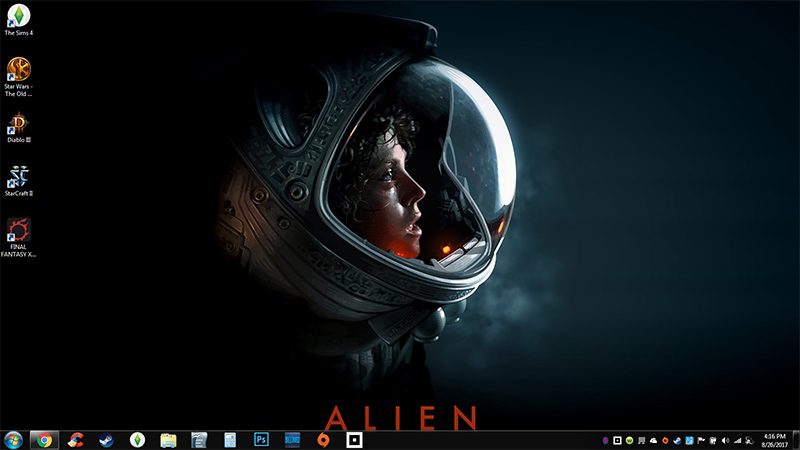Open the pinned document app left of Photoshop
Viewport: 800px width, 450px height.
pos(230,440)
